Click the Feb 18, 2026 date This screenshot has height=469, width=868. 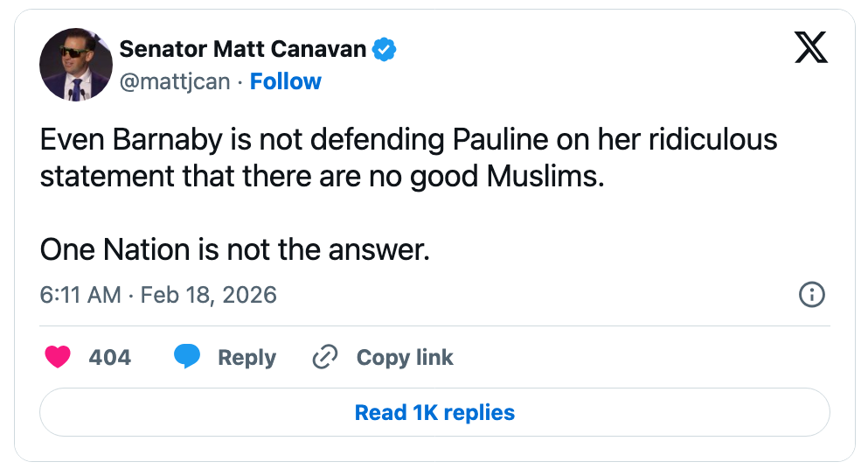pos(208,295)
